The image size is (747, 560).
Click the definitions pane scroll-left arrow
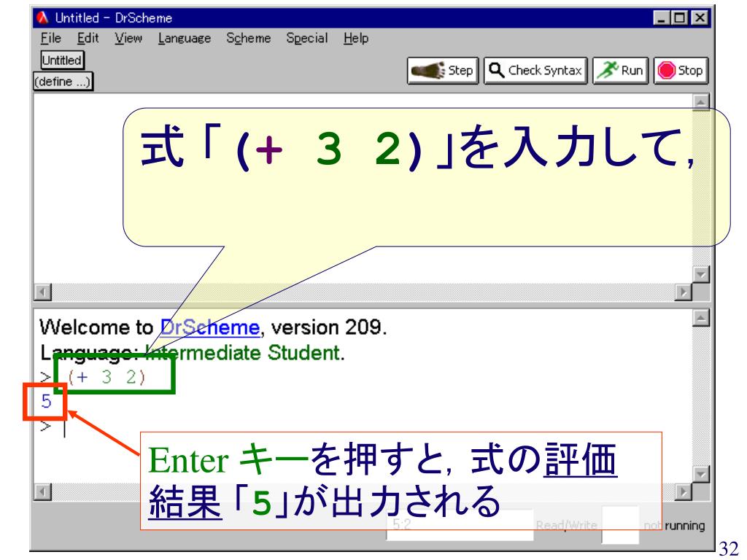43,292
